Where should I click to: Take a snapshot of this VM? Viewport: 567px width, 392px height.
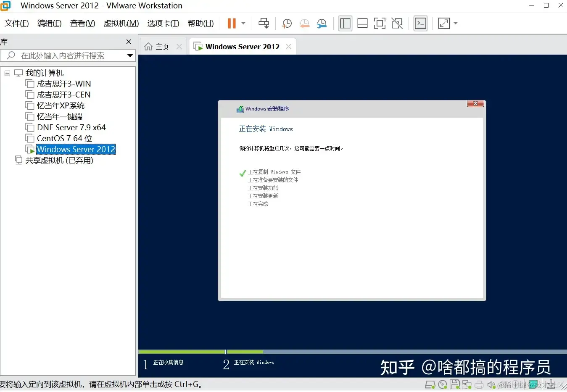click(287, 24)
